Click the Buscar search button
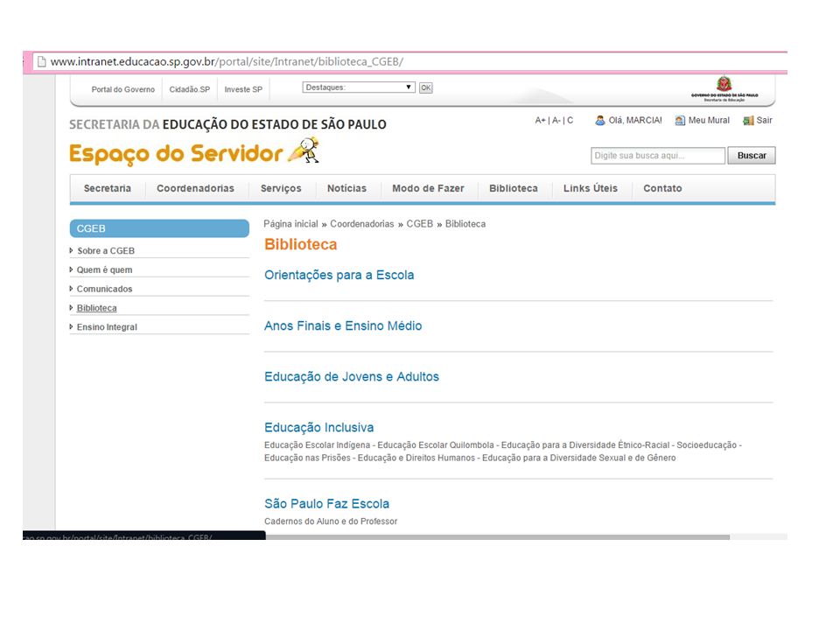The image size is (840, 630). (752, 156)
